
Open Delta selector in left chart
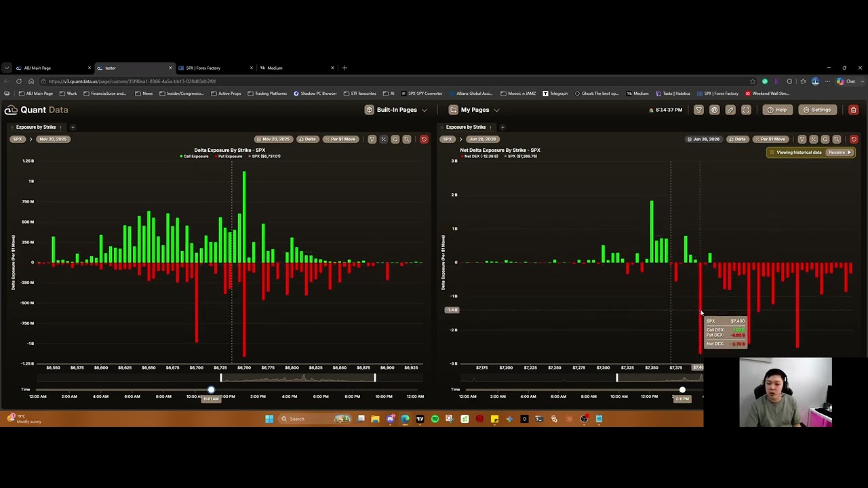point(307,139)
